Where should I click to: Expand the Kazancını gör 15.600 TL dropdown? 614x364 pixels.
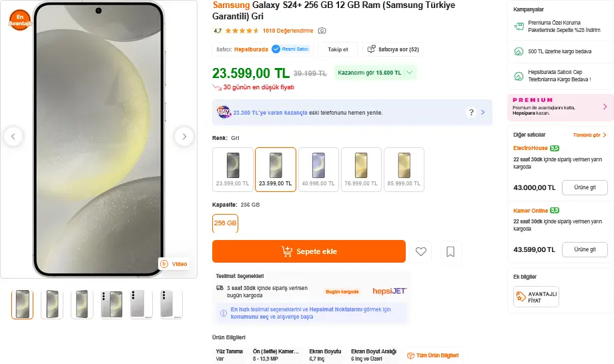pyautogui.click(x=375, y=73)
